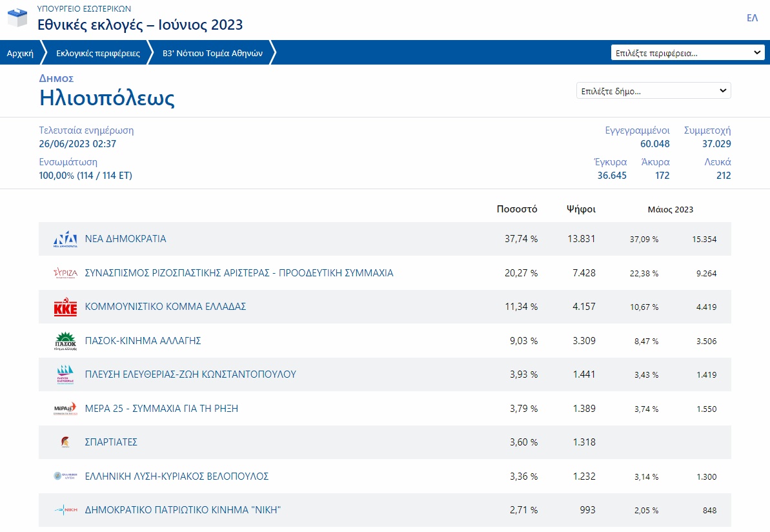Click ΝΙΚΗ May votes 848
The image size is (770, 532).
click(709, 511)
